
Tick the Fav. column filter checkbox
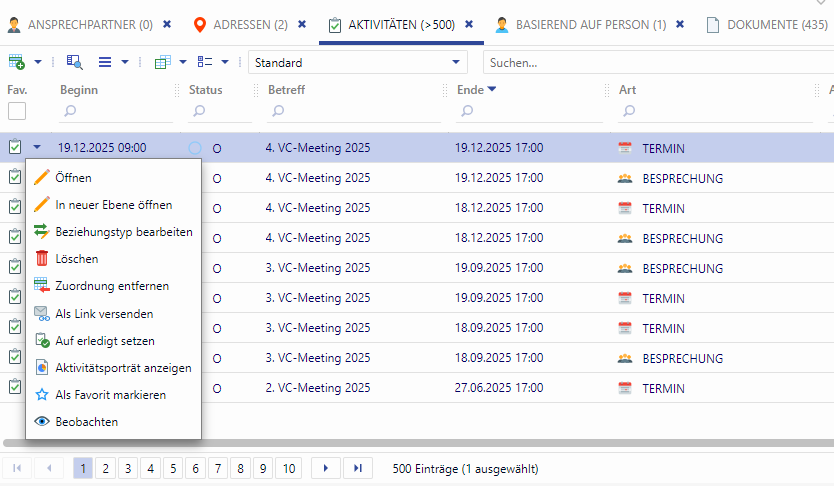(17, 111)
